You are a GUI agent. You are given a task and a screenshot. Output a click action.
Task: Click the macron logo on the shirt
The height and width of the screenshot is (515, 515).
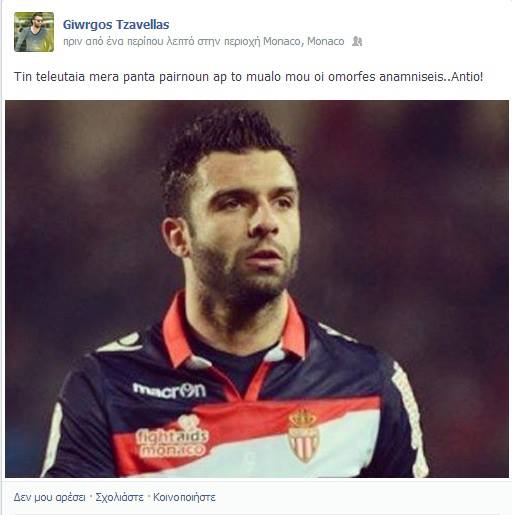tap(169, 390)
